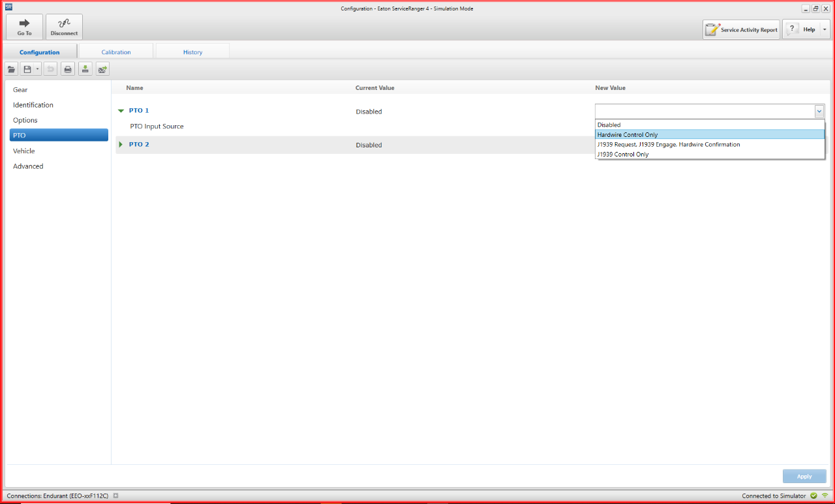Screen dimensions: 835x504
Task: Switch to the History tab
Action: [x=192, y=52]
